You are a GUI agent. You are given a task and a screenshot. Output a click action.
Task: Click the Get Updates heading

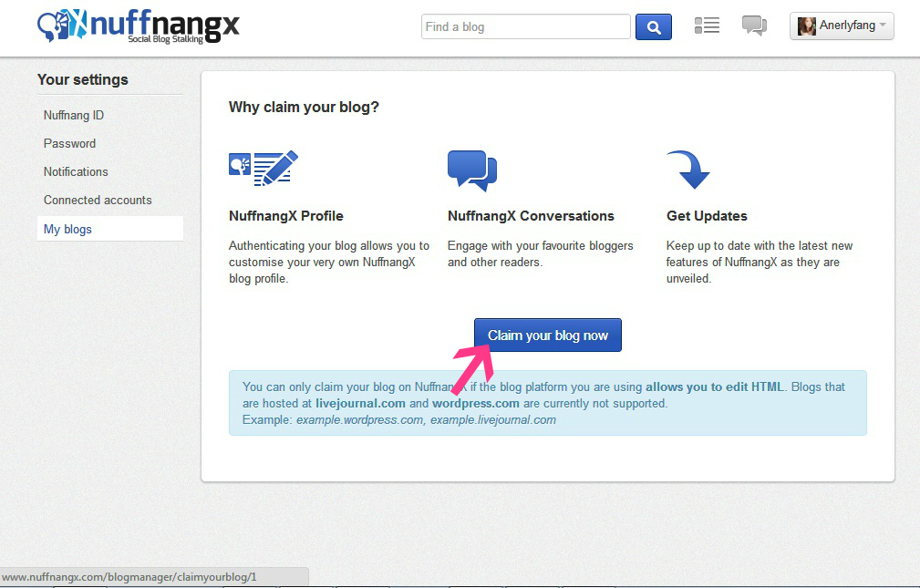click(x=707, y=216)
